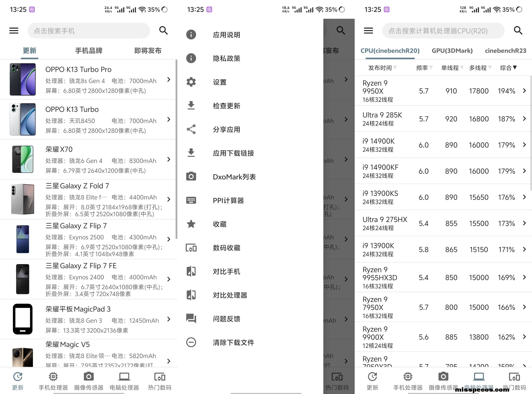Image resolution: width=532 pixels, height=394 pixels.
Task: Click CPU(R20) search input field
Action: [443, 30]
